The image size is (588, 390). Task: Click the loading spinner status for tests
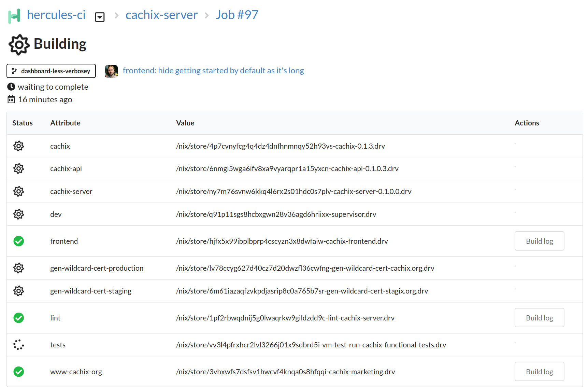[x=19, y=345]
